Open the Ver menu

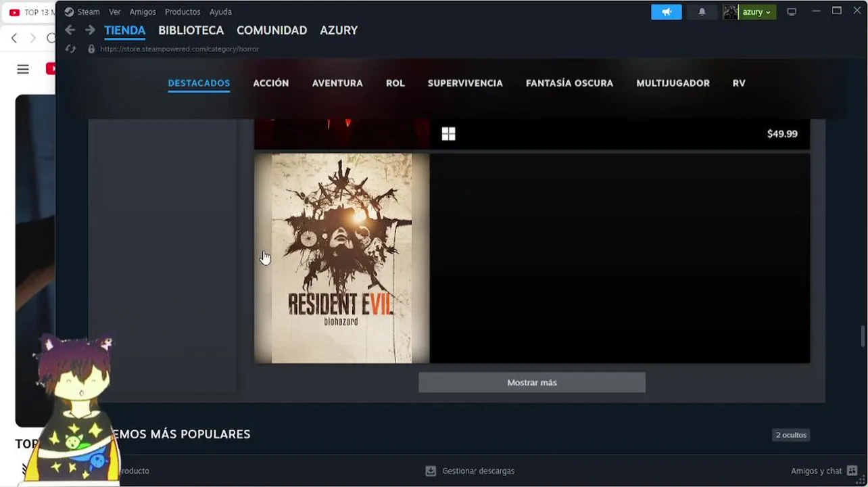[x=115, y=11]
